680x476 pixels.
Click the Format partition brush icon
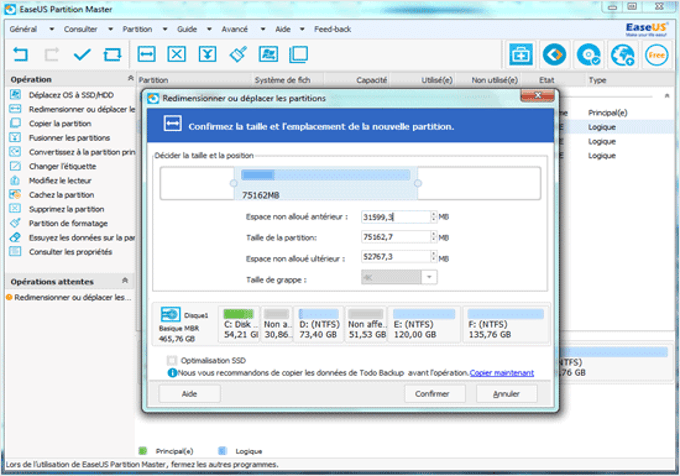pos(238,54)
